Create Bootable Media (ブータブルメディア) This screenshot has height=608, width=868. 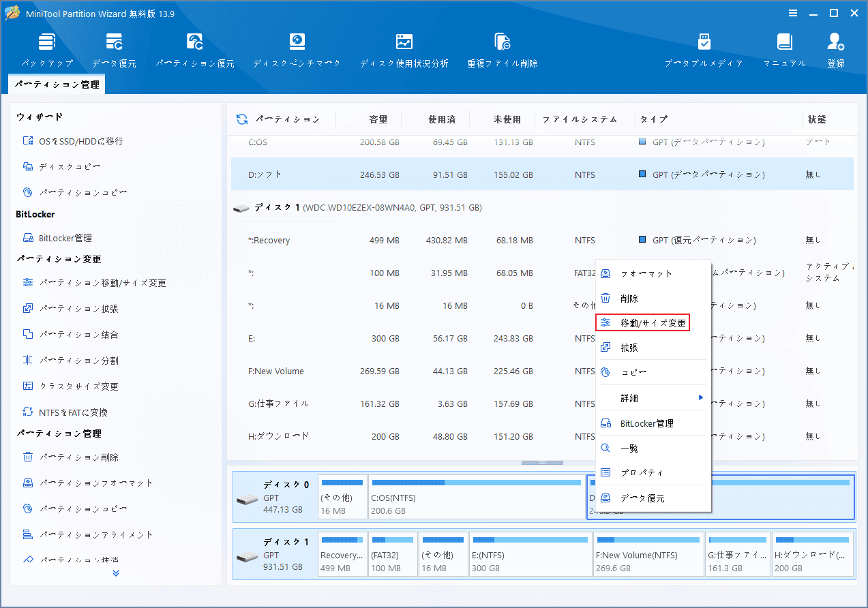pyautogui.click(x=704, y=50)
